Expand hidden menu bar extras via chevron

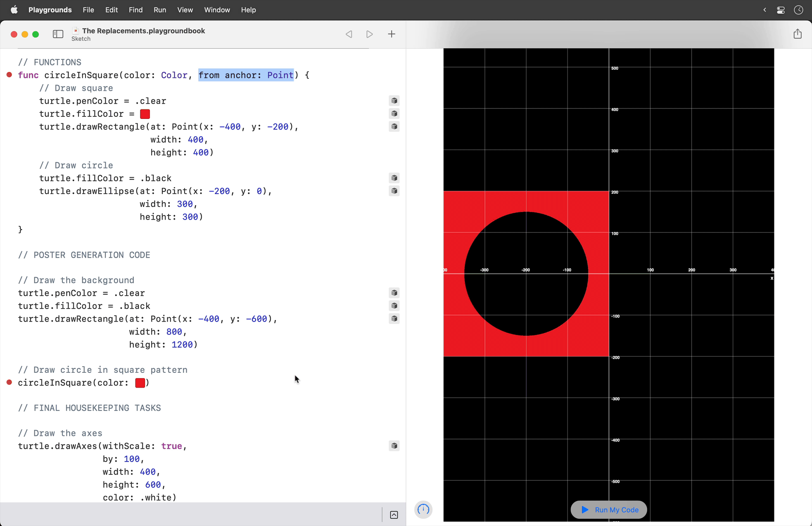click(x=765, y=9)
